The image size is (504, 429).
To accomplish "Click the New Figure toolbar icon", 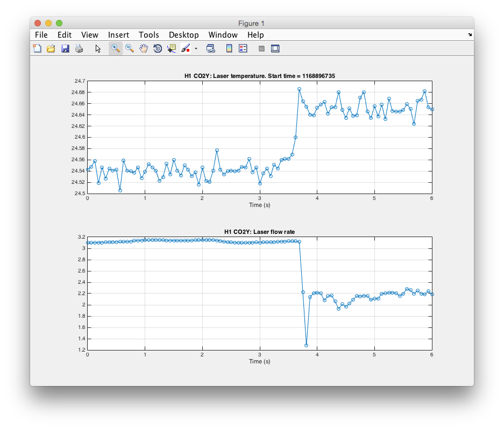I will coord(37,48).
